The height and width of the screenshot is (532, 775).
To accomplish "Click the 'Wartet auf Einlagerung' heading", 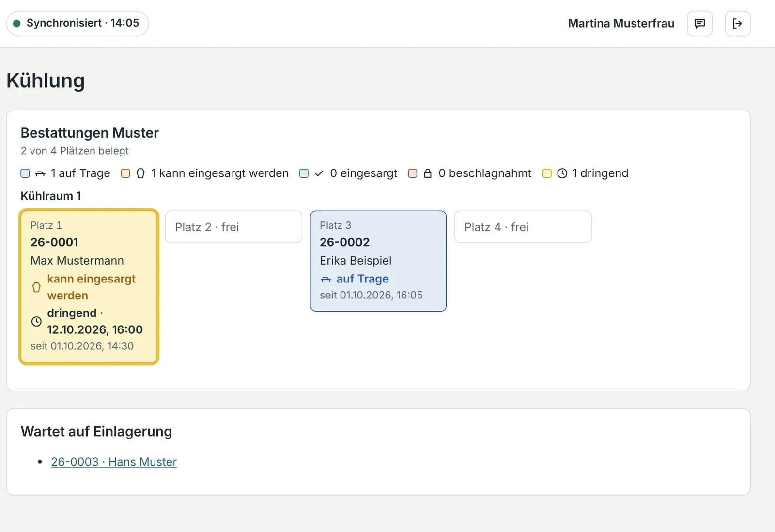I will pos(96,431).
